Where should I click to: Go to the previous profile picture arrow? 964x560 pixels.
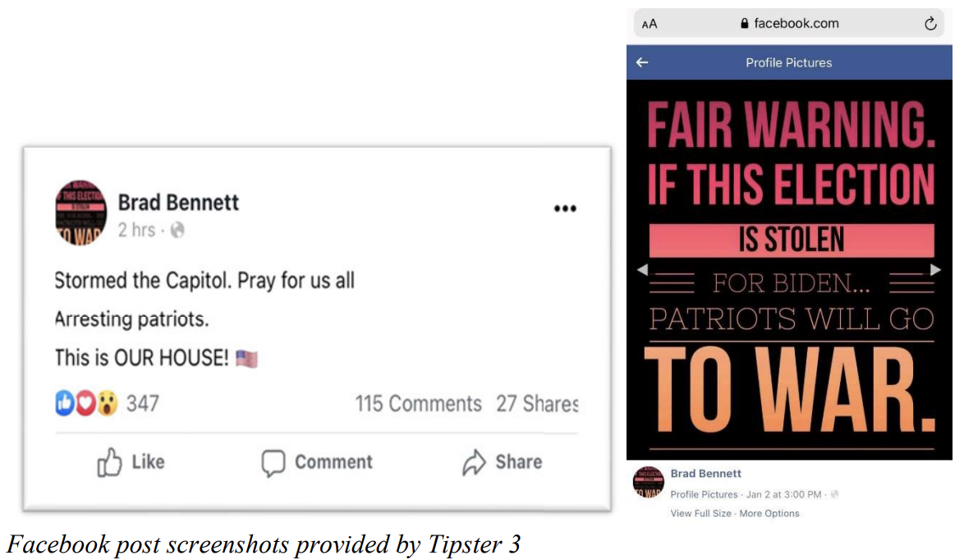tap(642, 269)
